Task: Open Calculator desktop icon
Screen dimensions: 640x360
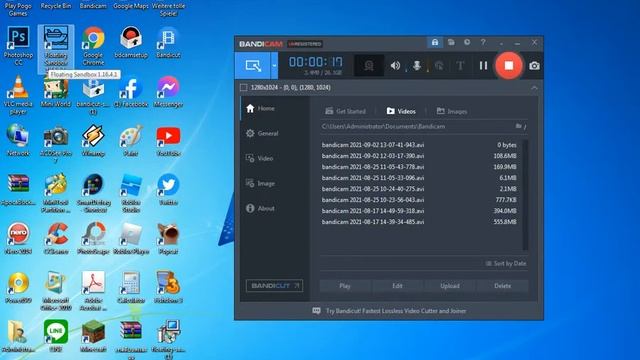Action: pyautogui.click(x=131, y=287)
